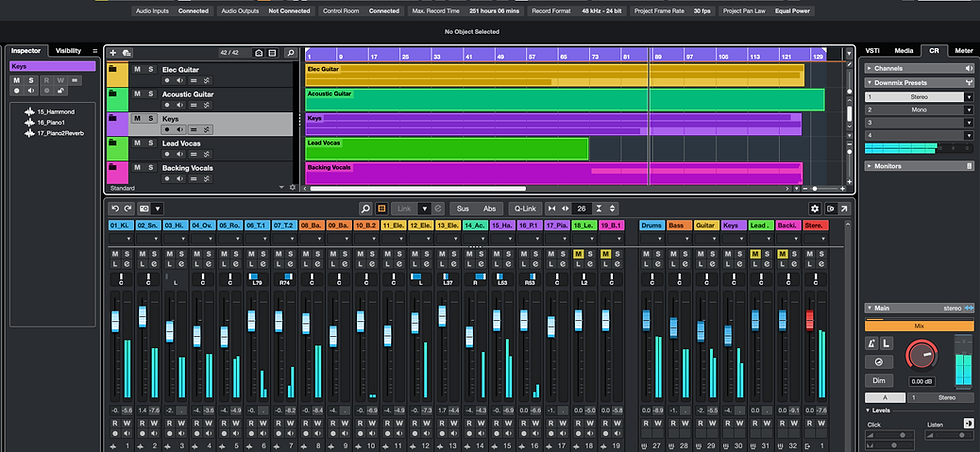Viewport: 980px width, 452px height.
Task: Open the Stereo downmix preset dropdown arrow
Action: [969, 97]
